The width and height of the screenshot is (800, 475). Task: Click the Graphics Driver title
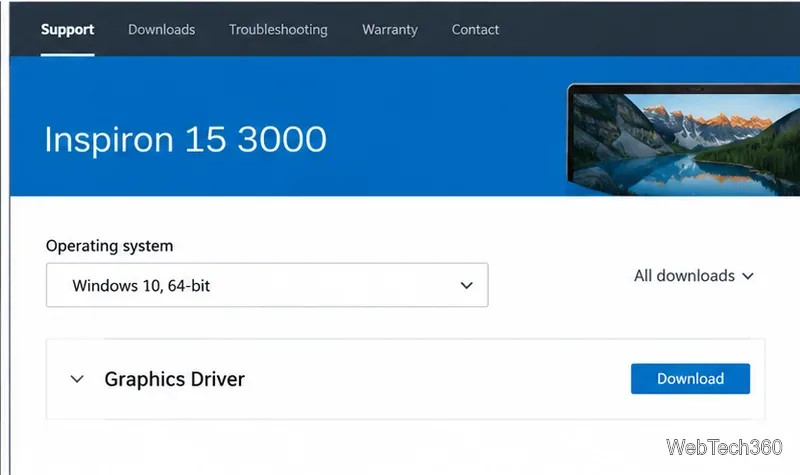point(174,379)
